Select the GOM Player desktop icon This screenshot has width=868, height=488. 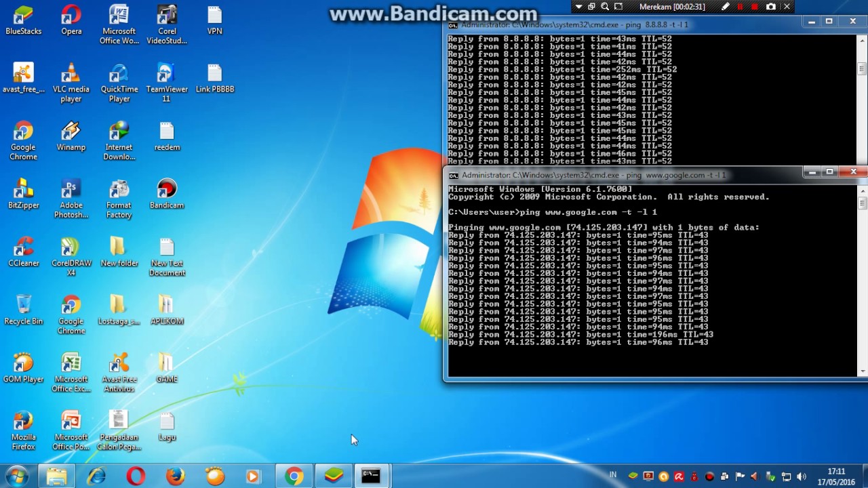point(23,369)
